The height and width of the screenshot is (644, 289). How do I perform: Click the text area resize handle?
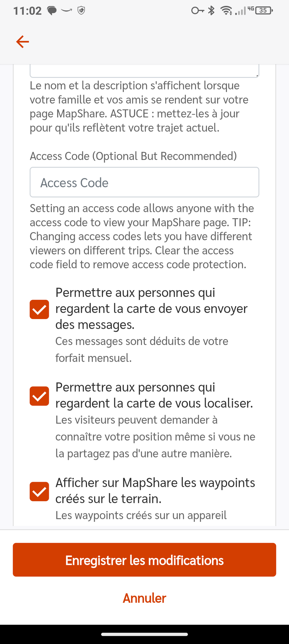pyautogui.click(x=257, y=75)
